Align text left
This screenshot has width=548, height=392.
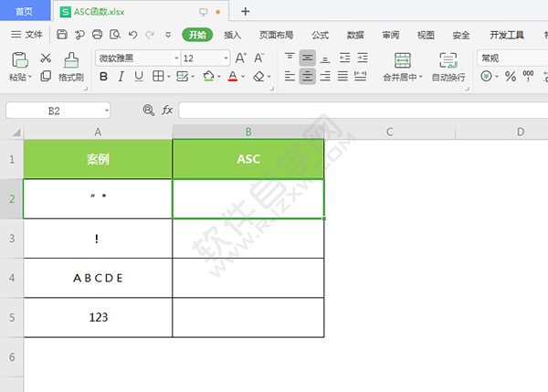tap(290, 76)
